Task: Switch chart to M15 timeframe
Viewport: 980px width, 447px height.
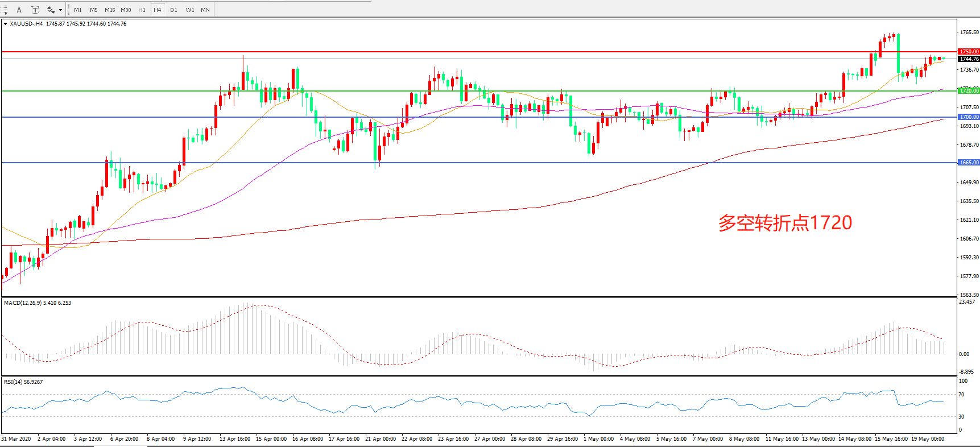Action: click(x=110, y=10)
